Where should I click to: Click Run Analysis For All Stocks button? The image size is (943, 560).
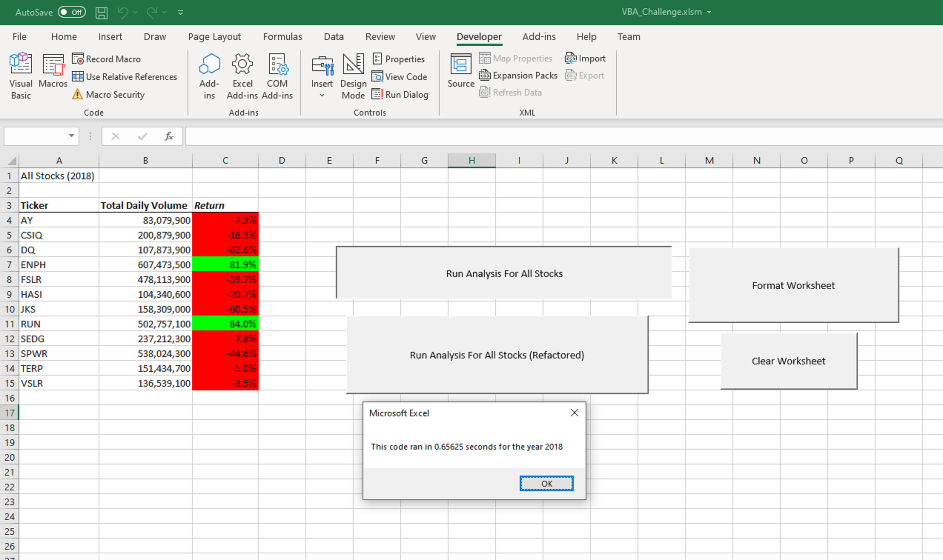(504, 273)
